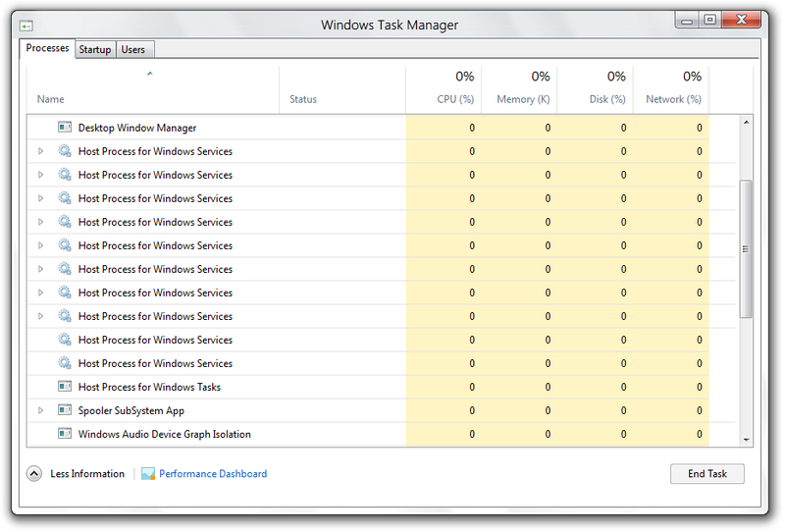Screen dimensions: 785x532
Task: Click the Memory value for Host Process for Windows Tasks
Action: 548,387
